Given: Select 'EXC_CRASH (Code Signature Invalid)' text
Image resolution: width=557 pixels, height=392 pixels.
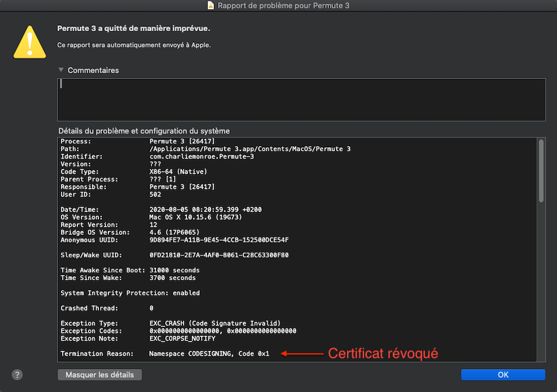Looking at the screenshot, I should [x=215, y=323].
